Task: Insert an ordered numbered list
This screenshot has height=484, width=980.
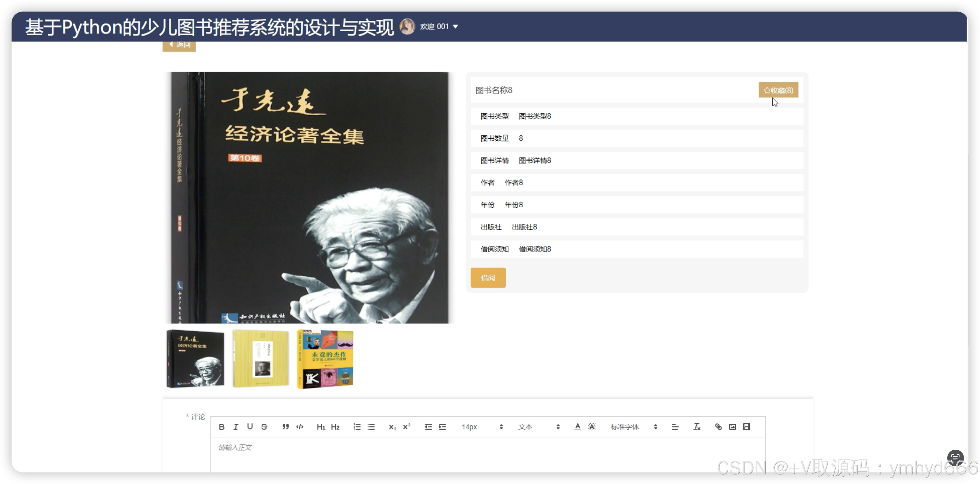Action: tap(357, 427)
